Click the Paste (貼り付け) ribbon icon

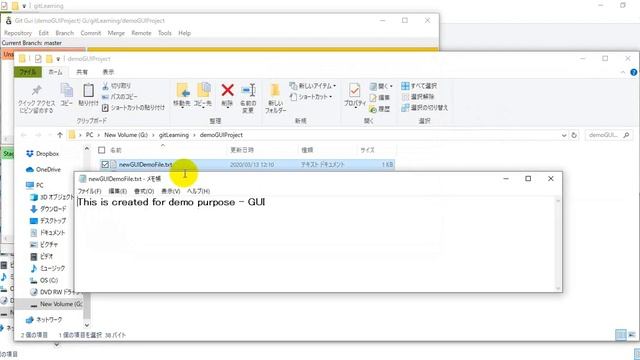tap(89, 95)
